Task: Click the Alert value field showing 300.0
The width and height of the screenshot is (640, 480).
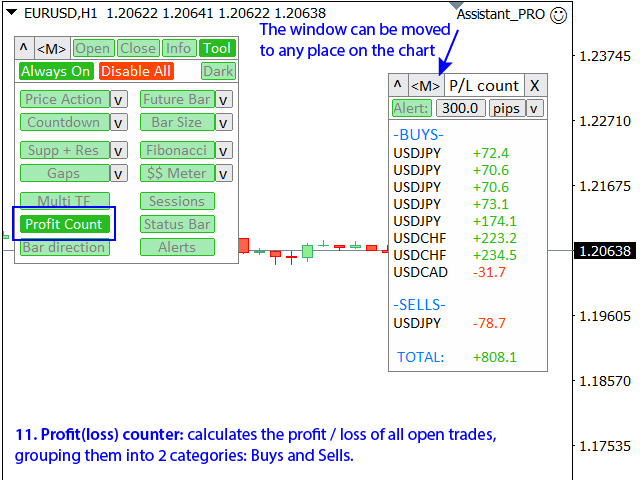Action: point(460,108)
